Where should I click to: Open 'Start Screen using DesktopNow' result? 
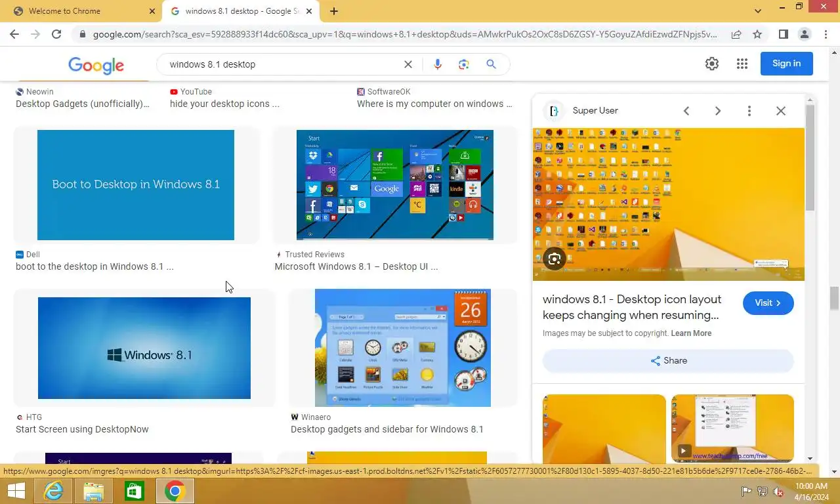point(82,430)
